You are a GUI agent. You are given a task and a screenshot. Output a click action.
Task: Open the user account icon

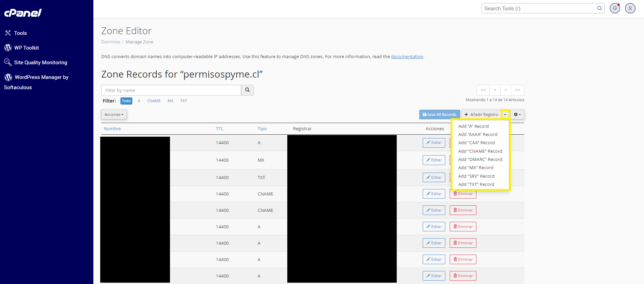(630, 8)
